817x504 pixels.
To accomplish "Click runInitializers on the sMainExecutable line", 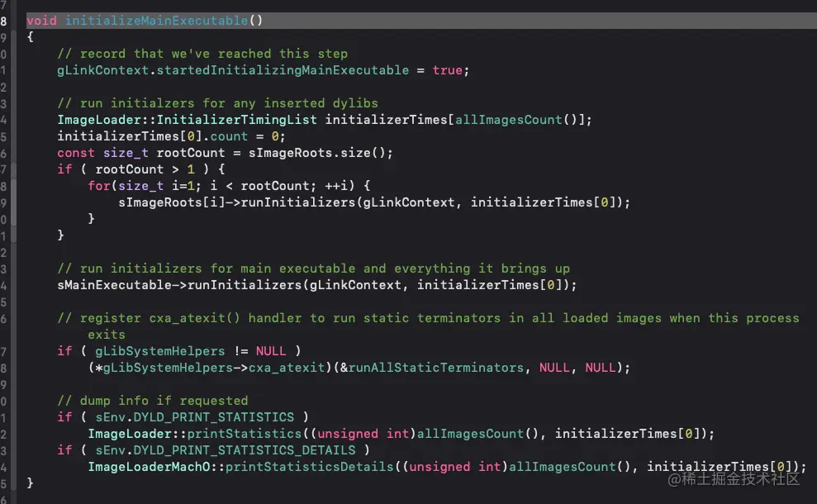I will [x=245, y=285].
